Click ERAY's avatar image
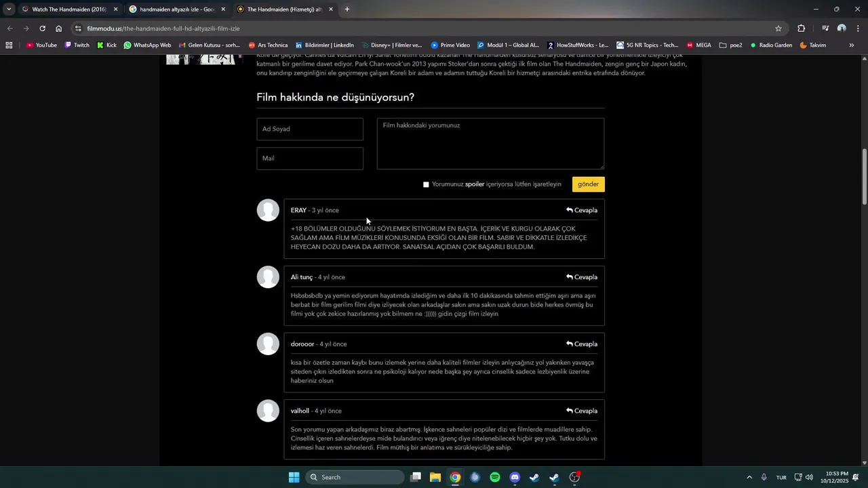The height and width of the screenshot is (488, 868). pyautogui.click(x=268, y=210)
